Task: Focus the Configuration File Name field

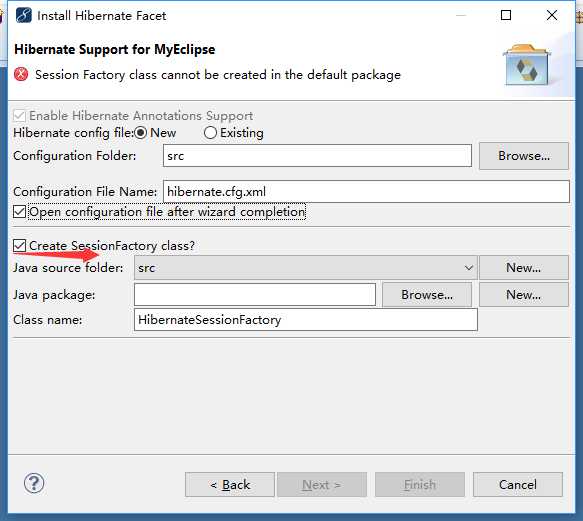Action: click(366, 192)
